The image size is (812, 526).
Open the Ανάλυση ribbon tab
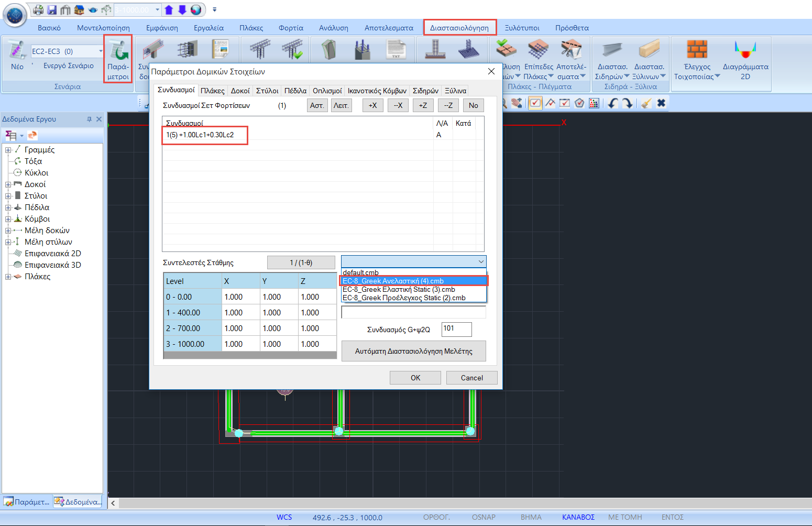point(334,28)
